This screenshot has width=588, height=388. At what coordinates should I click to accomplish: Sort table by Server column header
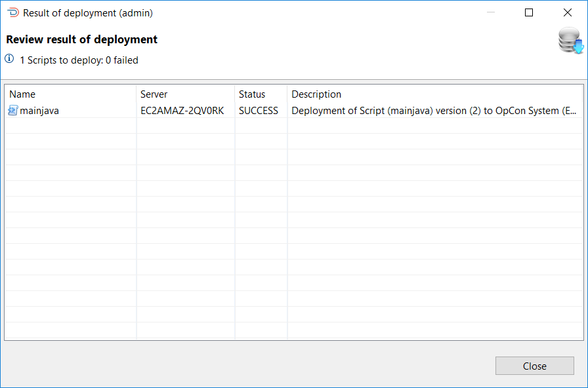click(x=186, y=94)
